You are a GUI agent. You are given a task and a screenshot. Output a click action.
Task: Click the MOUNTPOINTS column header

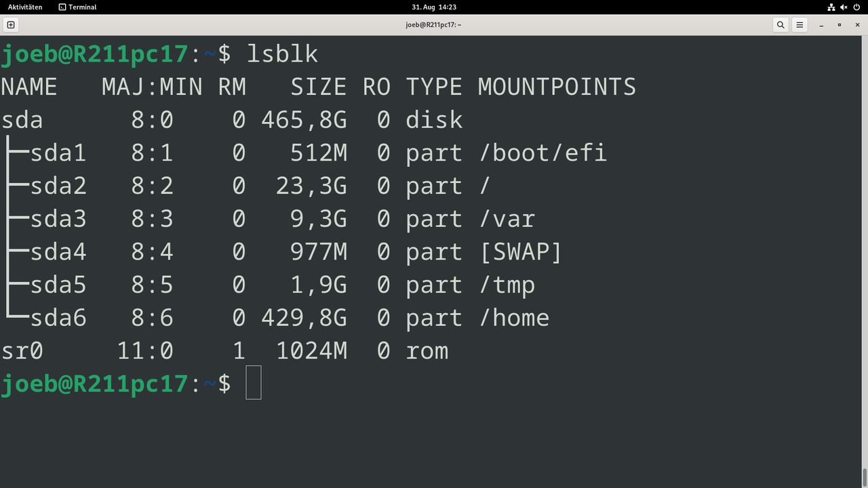tap(557, 87)
